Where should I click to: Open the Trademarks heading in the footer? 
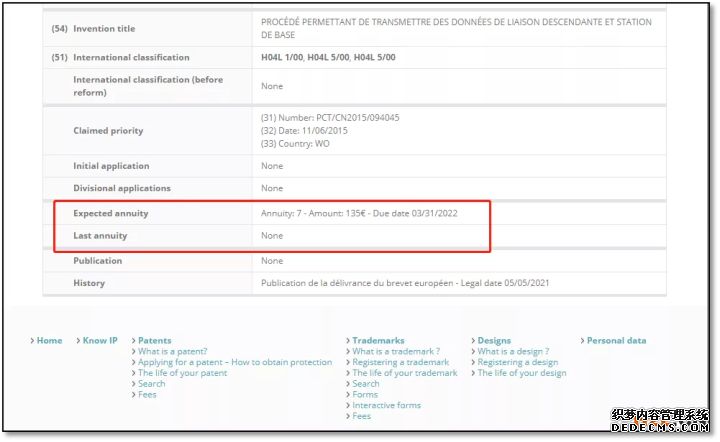pos(378,341)
